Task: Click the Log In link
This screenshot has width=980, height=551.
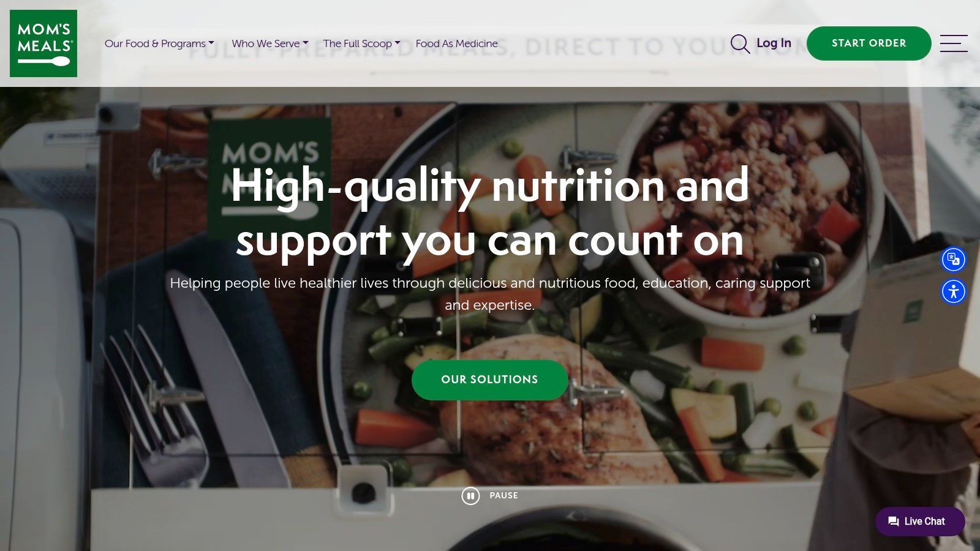Action: (774, 43)
